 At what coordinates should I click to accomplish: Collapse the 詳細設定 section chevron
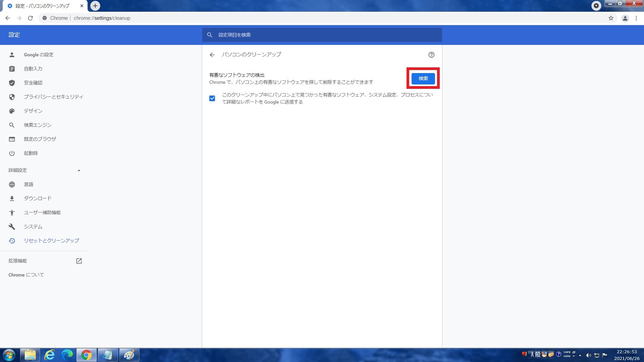[79, 170]
